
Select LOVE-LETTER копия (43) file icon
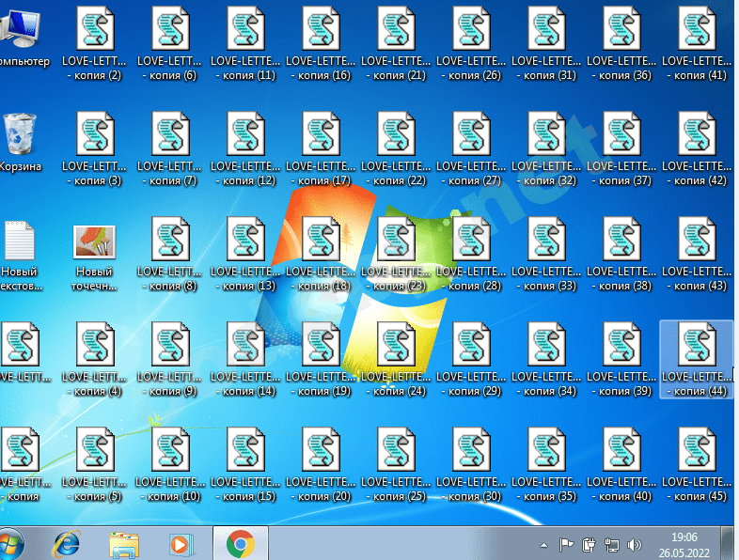coord(697,240)
